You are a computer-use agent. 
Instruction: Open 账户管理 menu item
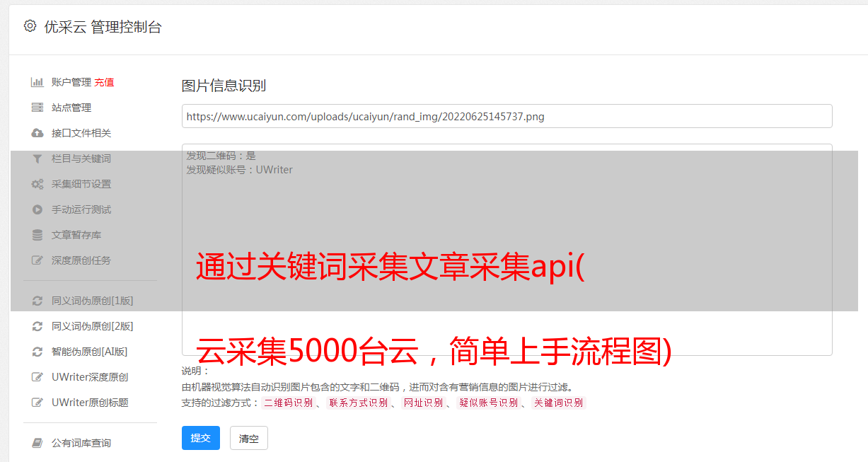pos(71,82)
